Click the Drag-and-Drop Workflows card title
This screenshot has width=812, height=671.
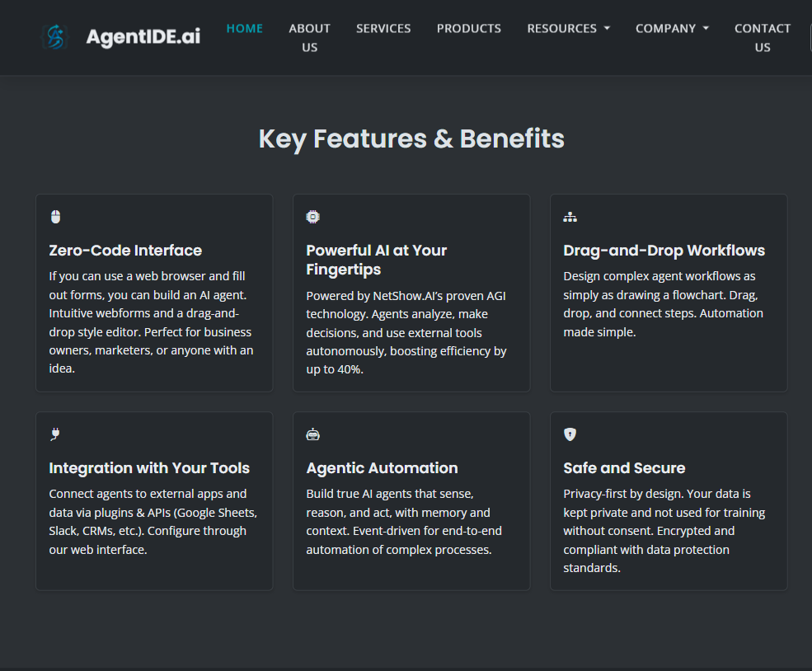point(664,251)
